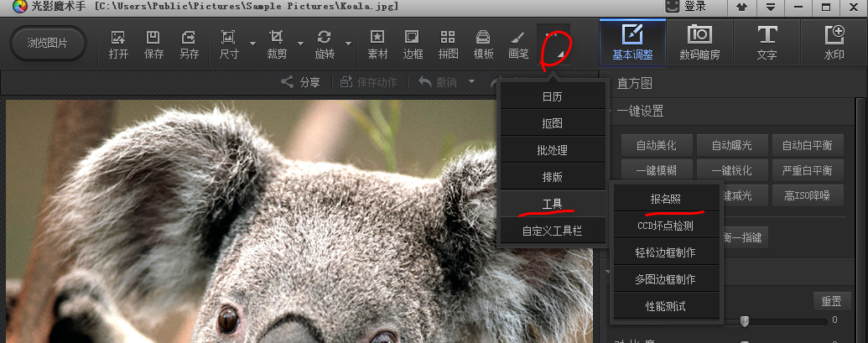Open the Template (模板) tool icon
Viewport: 868px width, 343px height.
483,38
